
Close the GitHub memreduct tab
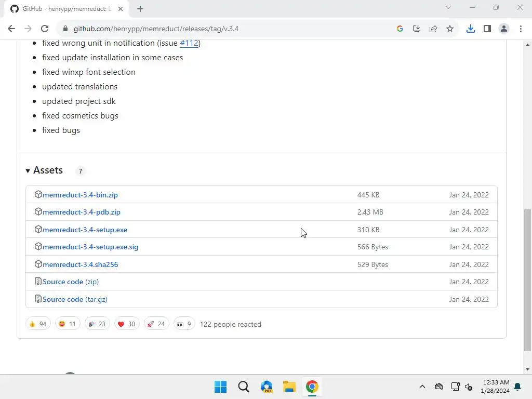pos(121,9)
